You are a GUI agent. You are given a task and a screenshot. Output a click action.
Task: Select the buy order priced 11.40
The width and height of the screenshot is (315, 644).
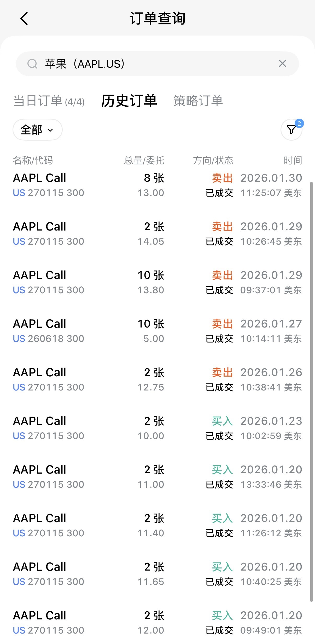(157, 525)
